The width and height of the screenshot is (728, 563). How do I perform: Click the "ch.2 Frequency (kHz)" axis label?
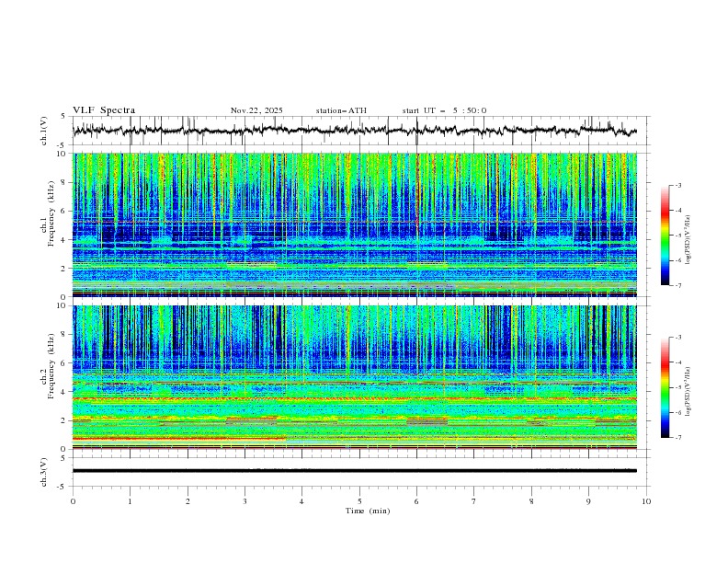pos(48,365)
